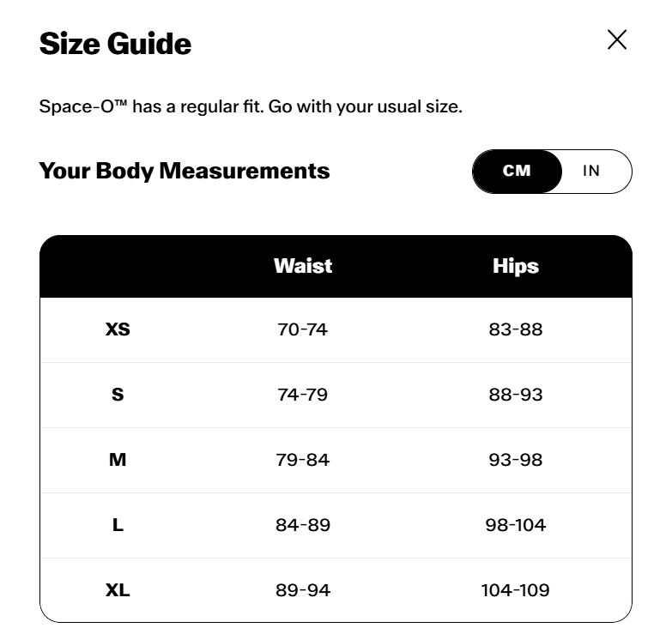The image size is (672, 634).
Task: Click the 83-88 hips value
Action: click(516, 329)
